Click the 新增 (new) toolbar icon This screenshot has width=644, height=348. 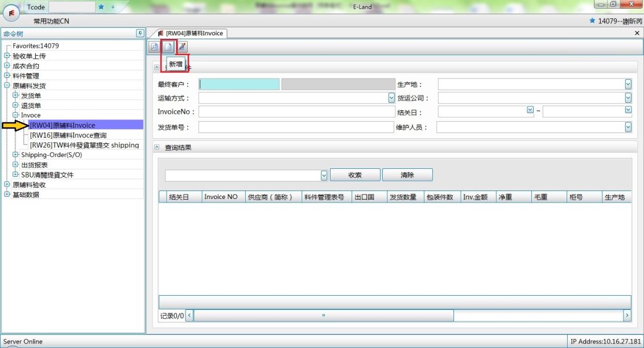[168, 47]
